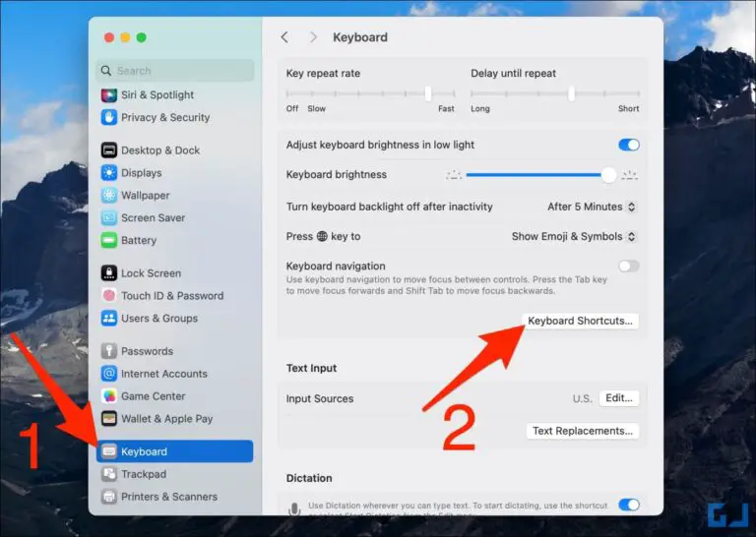Image resolution: width=756 pixels, height=537 pixels.
Task: Open Privacy & Security hand icon
Action: tap(109, 117)
